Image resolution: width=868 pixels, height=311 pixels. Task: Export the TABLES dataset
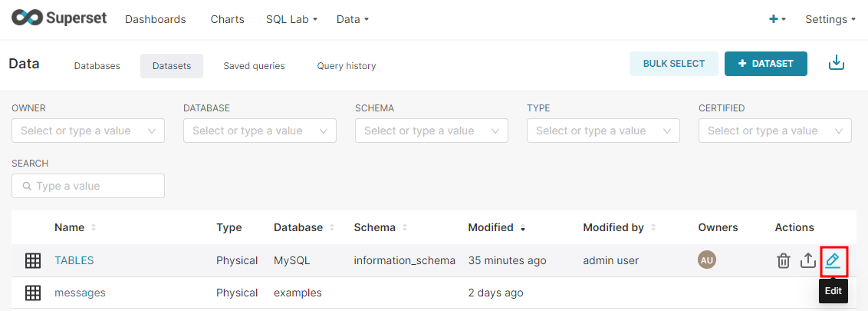pyautogui.click(x=807, y=260)
